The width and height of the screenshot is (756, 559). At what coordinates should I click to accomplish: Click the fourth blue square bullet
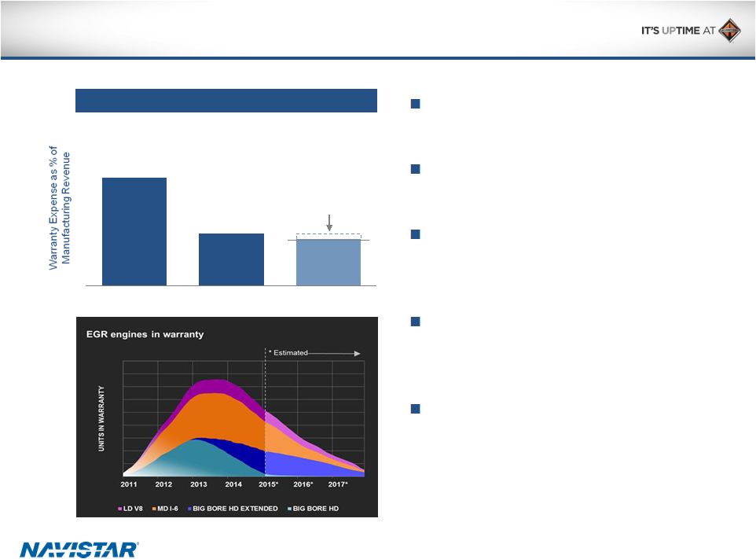[415, 322]
